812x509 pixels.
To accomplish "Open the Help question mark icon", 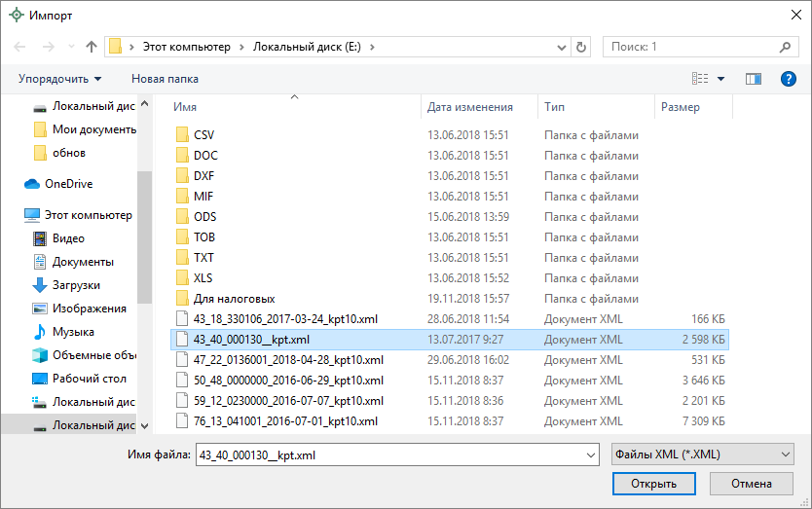I will click(789, 79).
